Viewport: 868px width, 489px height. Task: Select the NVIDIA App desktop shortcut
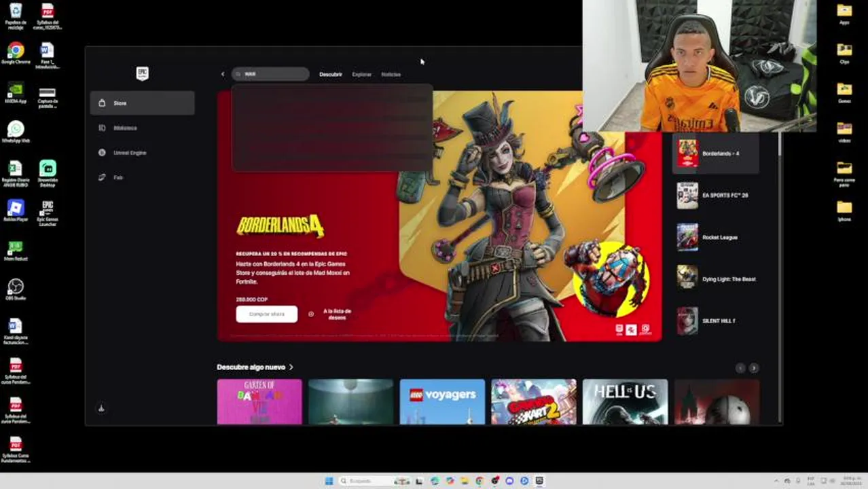click(x=16, y=93)
